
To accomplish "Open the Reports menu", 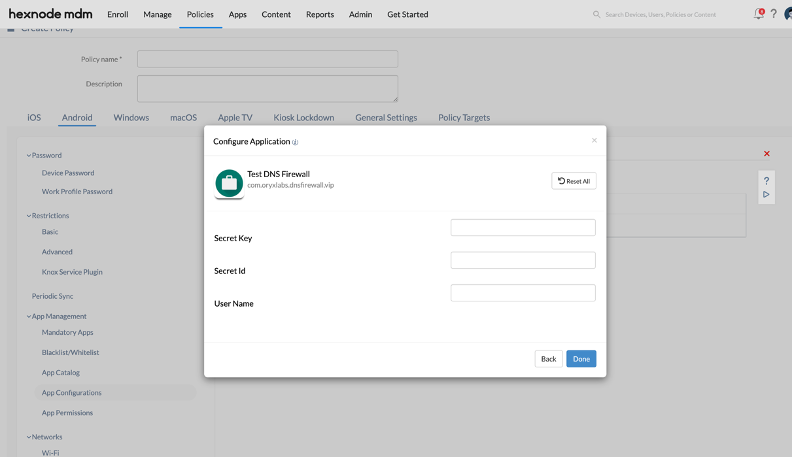I will click(320, 15).
